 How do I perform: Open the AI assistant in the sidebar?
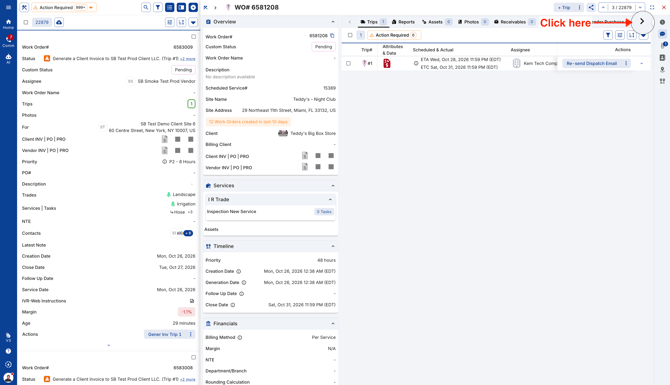click(8, 59)
